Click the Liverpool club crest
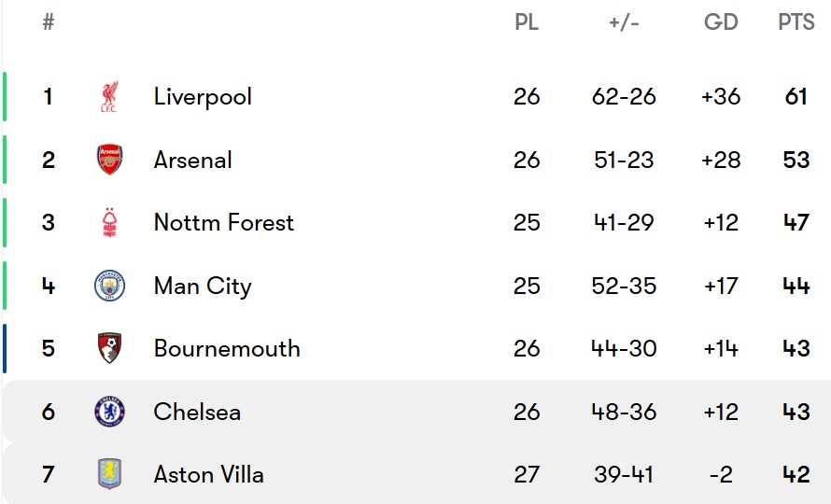The width and height of the screenshot is (831, 504). 109,96
